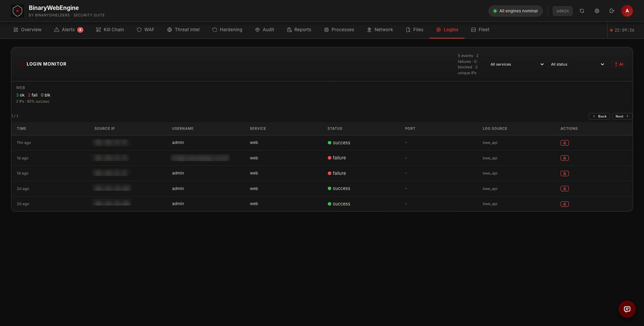Image resolution: width=644 pixels, height=326 pixels.
Task: Click the '11m ago' time cell
Action: tap(24, 143)
